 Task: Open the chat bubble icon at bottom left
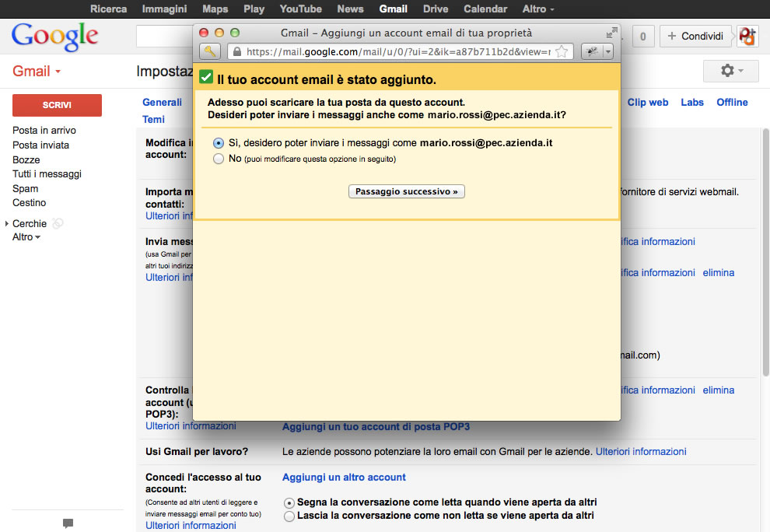click(68, 523)
